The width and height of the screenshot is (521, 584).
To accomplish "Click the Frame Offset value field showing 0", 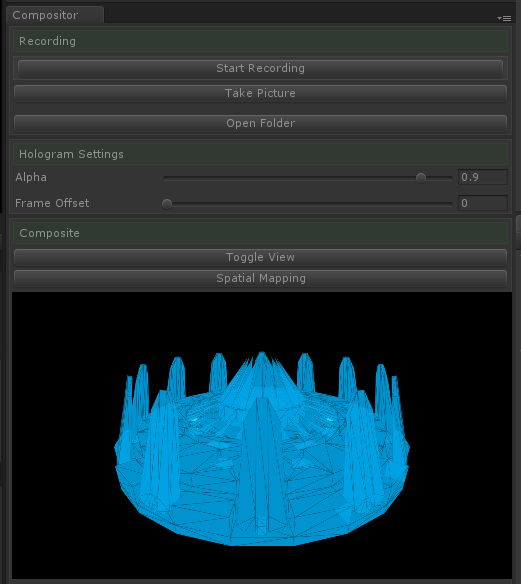I will click(x=483, y=203).
